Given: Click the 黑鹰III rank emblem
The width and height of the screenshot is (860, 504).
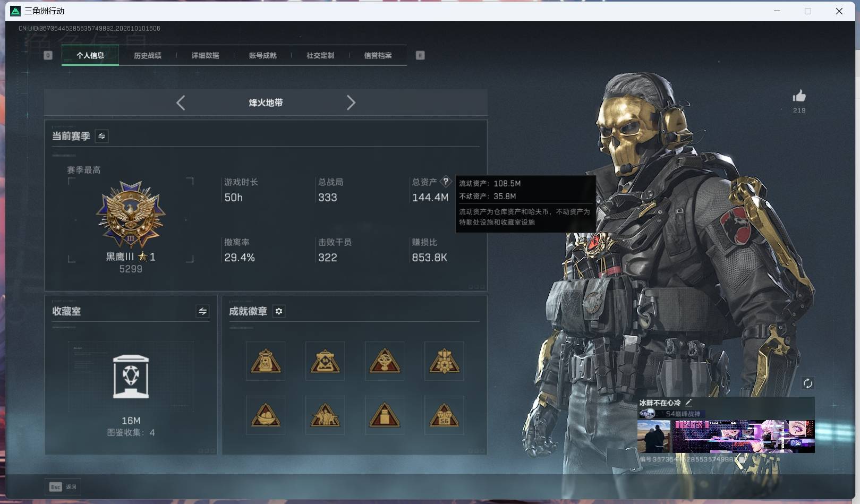Looking at the screenshot, I should (131, 215).
